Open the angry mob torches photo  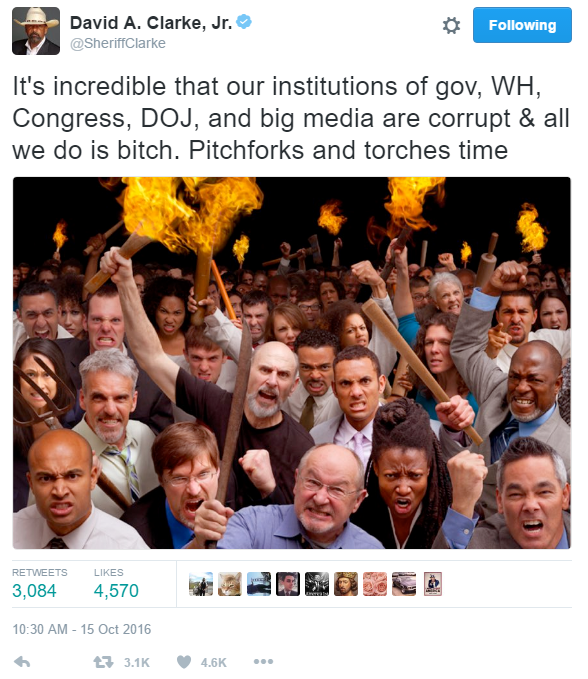(x=292, y=363)
